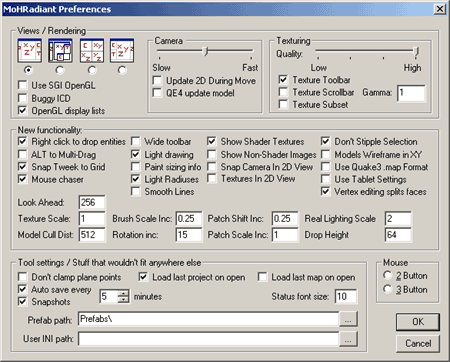Select the second view layout radio button
Image resolution: width=450 pixels, height=362 pixels.
(x=60, y=70)
